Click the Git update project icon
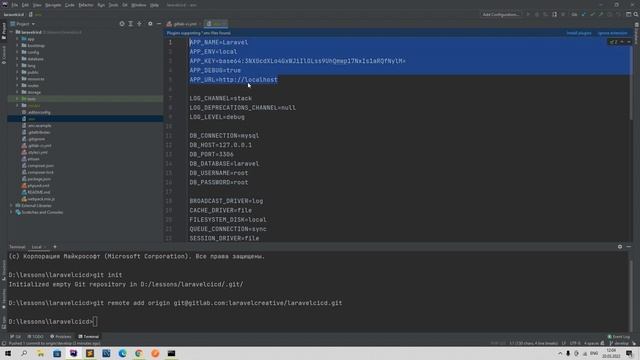The height and width of the screenshot is (360, 640). pyautogui.click(x=584, y=15)
